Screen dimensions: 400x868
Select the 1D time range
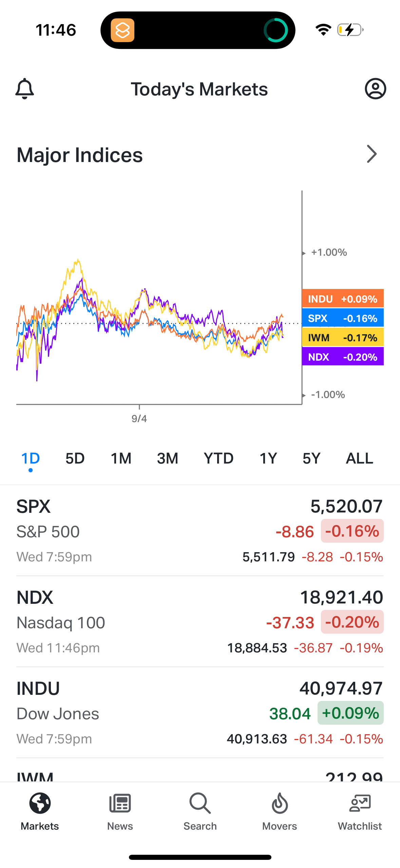[x=31, y=458]
